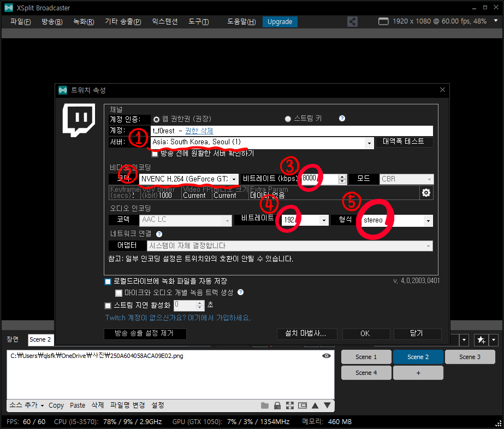Click the star-plus favorite transition icon

(481, 339)
